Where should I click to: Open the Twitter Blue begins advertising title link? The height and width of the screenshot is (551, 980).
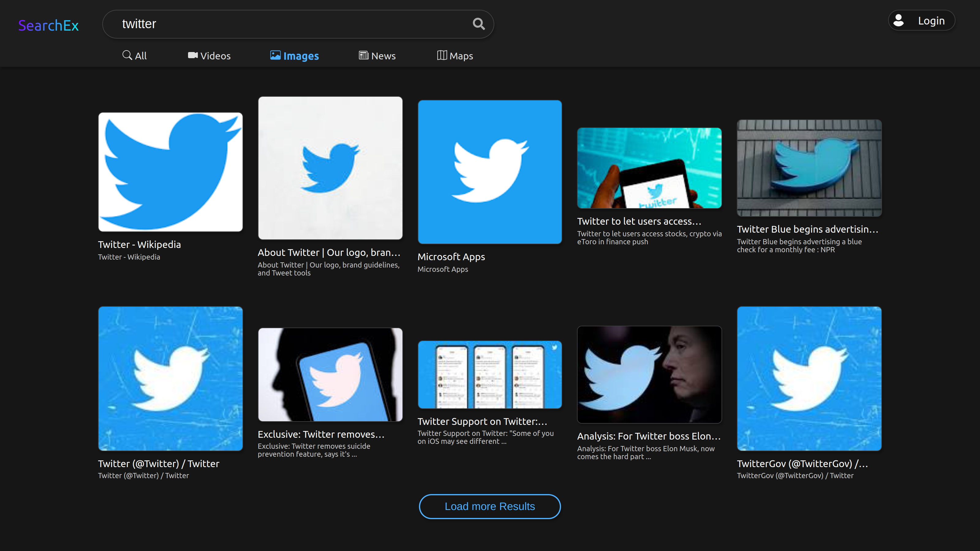coord(807,229)
